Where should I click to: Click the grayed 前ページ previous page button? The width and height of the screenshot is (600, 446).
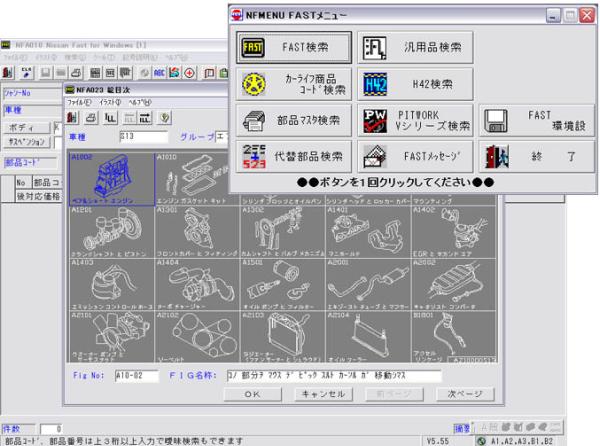[395, 394]
